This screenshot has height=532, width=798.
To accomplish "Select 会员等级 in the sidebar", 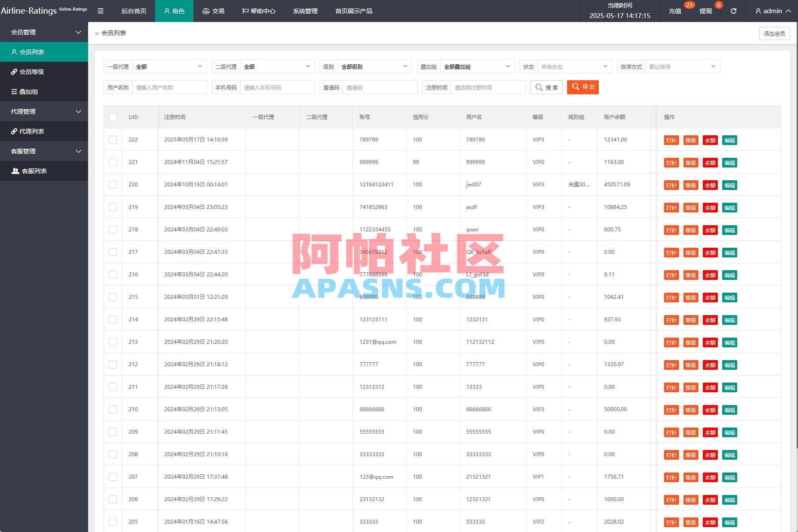I will point(35,71).
